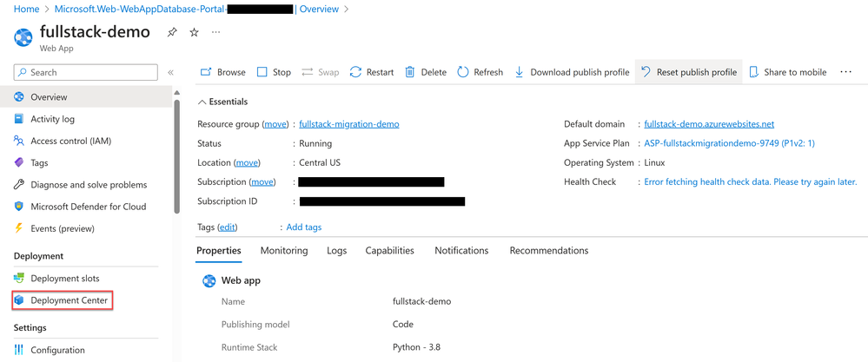The image size is (868, 362).
Task: Click the Activity log icon
Action: tap(19, 119)
